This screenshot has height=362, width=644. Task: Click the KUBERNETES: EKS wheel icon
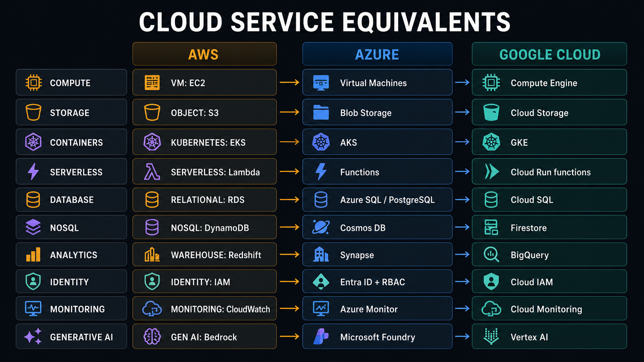click(152, 142)
